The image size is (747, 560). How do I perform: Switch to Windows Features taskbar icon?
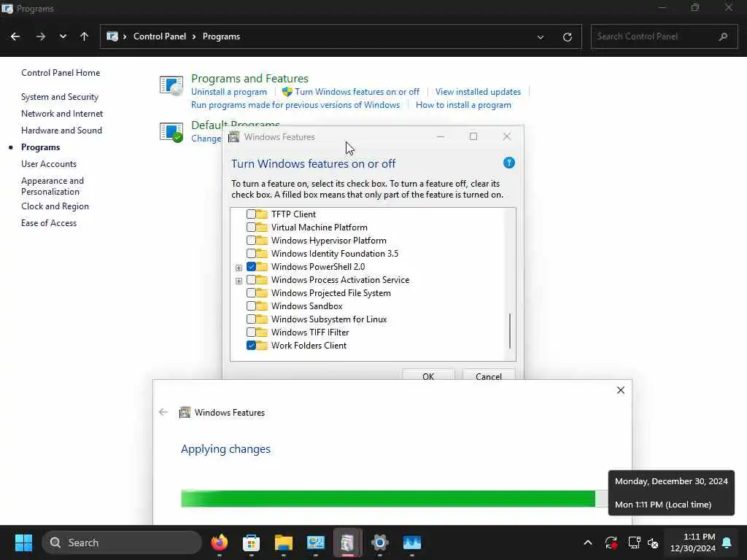348,542
